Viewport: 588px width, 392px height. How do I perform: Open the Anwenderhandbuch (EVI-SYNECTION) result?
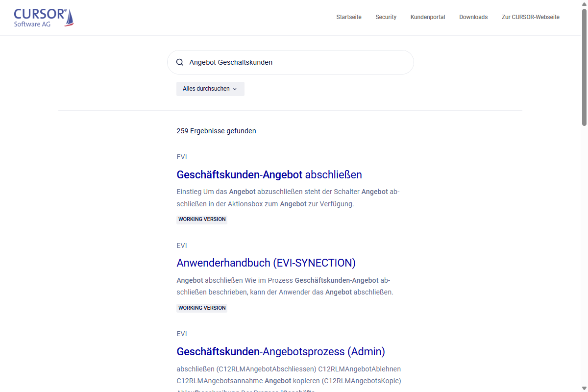(x=266, y=263)
